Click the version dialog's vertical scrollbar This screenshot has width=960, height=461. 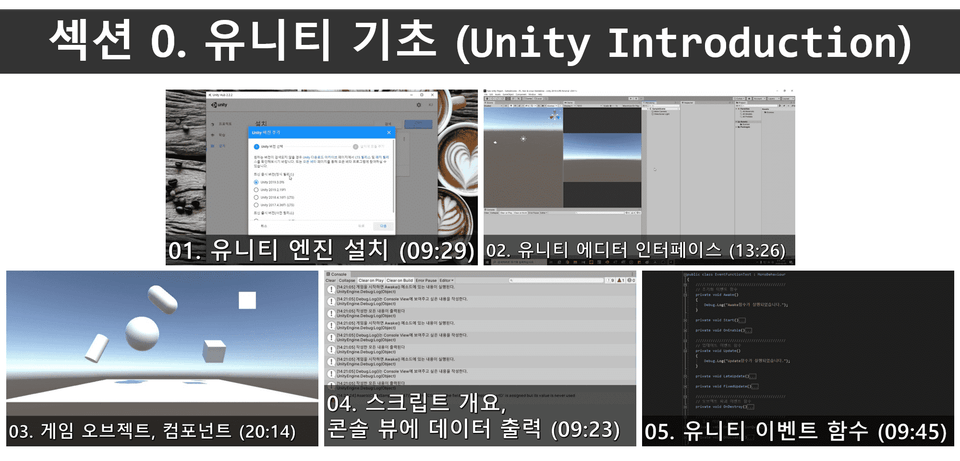(x=393, y=176)
